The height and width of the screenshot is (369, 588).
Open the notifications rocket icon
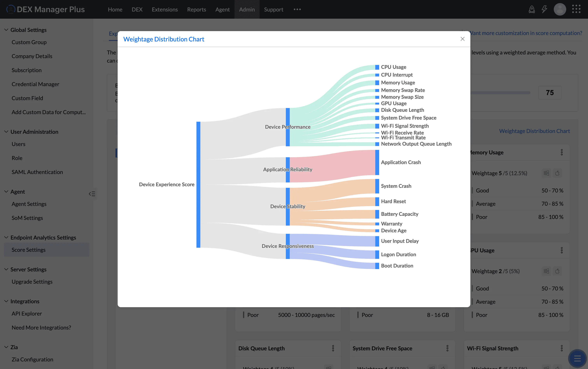tap(532, 9)
